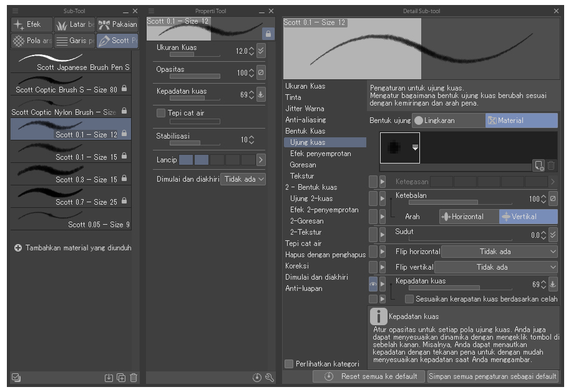This screenshot has width=571, height=392.
Task: Select the Efek sub-tool tab
Action: point(31,25)
